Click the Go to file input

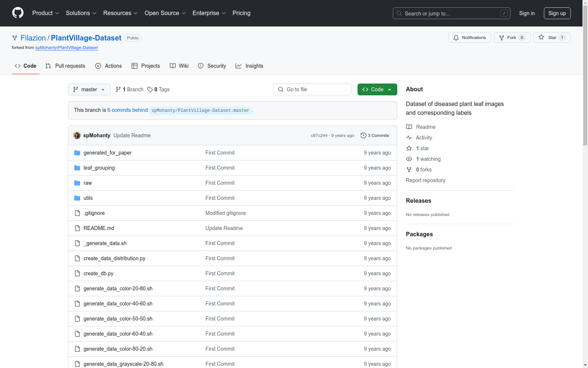coord(312,89)
